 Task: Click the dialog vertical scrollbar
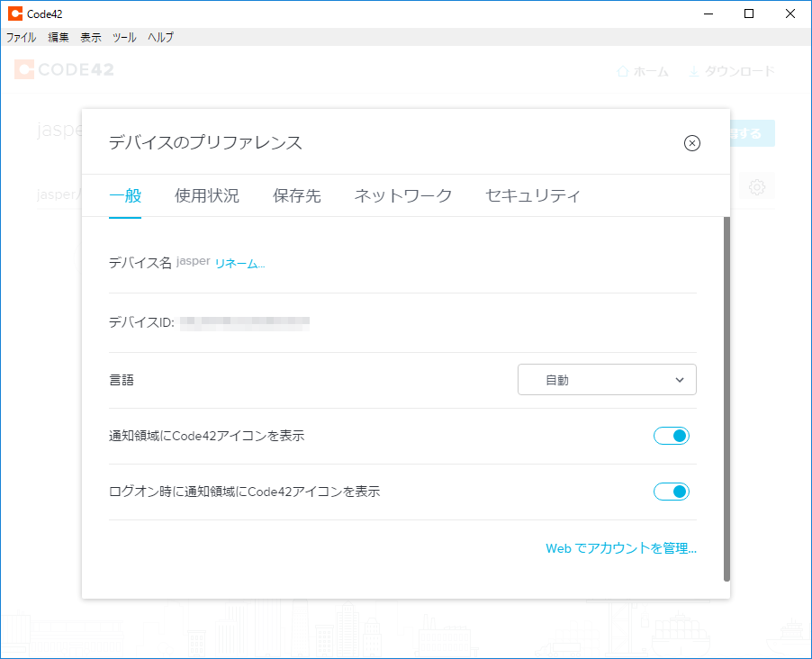coord(726,399)
